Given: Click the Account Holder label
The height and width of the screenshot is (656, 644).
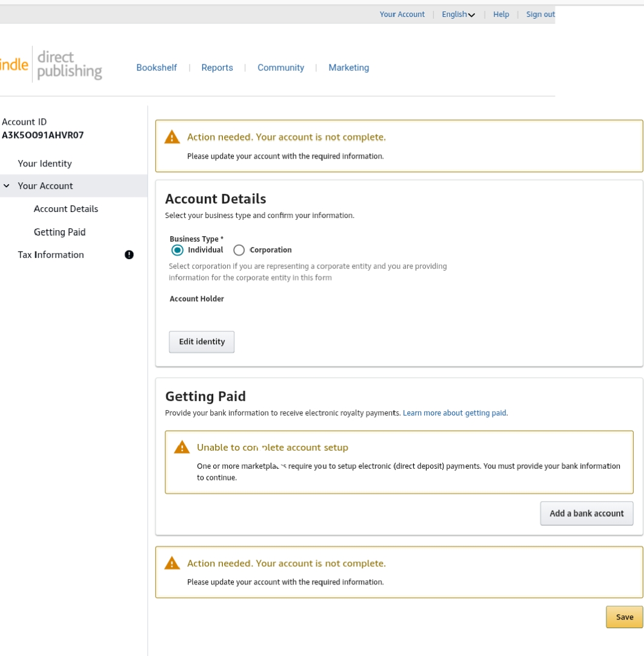Looking at the screenshot, I should click(197, 299).
